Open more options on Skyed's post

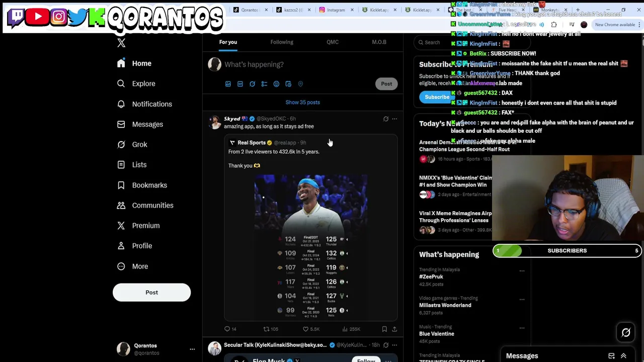(x=394, y=119)
